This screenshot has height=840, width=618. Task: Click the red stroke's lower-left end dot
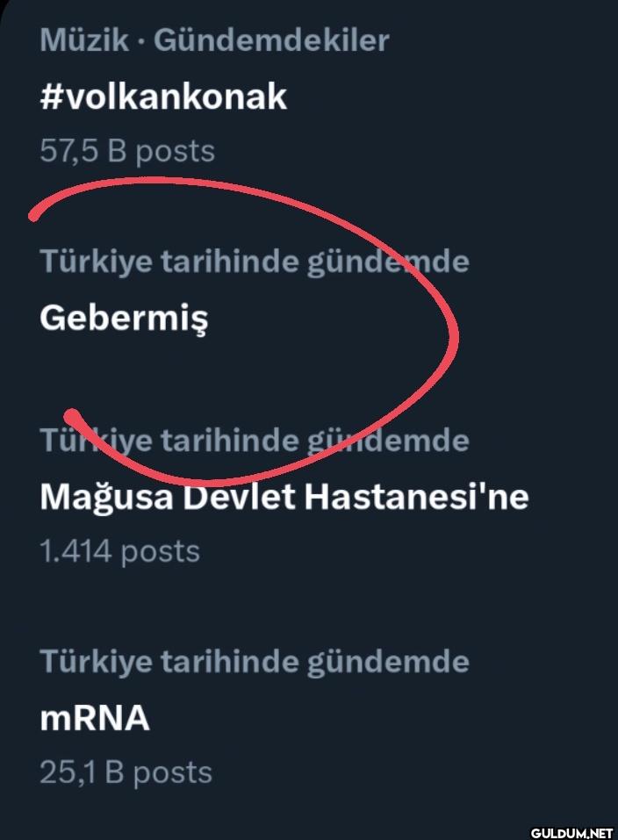[72, 413]
